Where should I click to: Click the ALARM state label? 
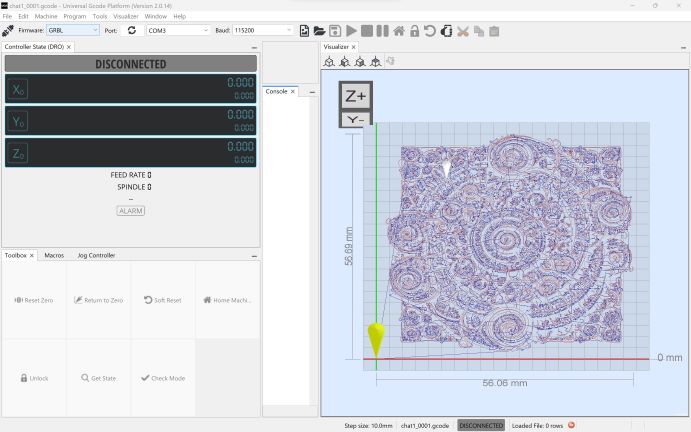pyautogui.click(x=131, y=211)
